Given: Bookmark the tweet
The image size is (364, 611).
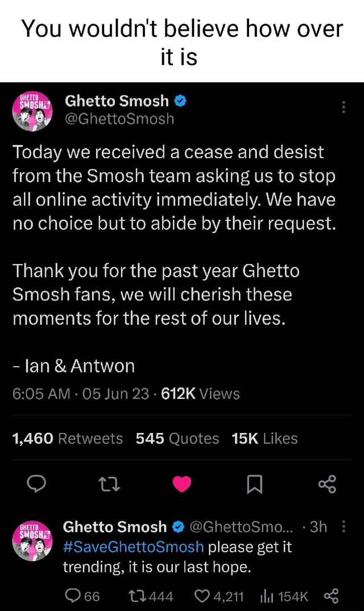Looking at the screenshot, I should point(254,485).
